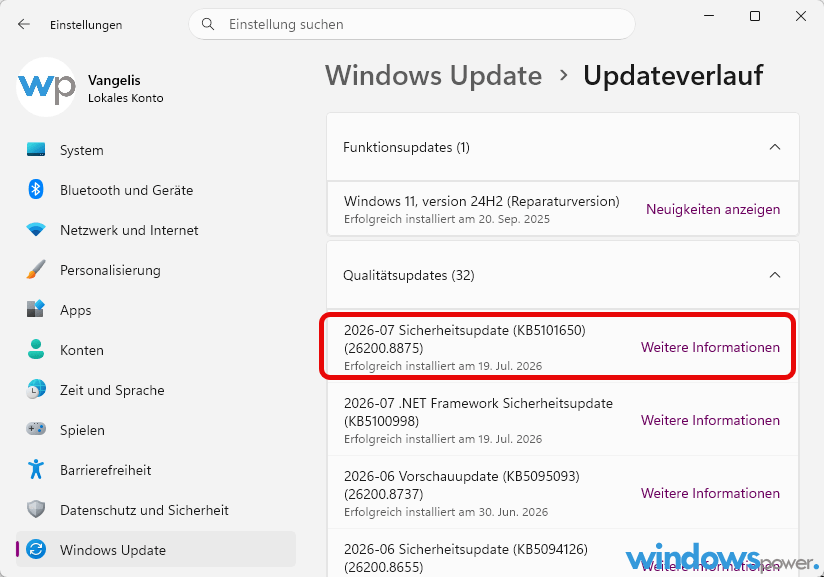This screenshot has height=577, width=824.
Task: Go to Netzwerk und Internet
Action: pyautogui.click(x=156, y=230)
